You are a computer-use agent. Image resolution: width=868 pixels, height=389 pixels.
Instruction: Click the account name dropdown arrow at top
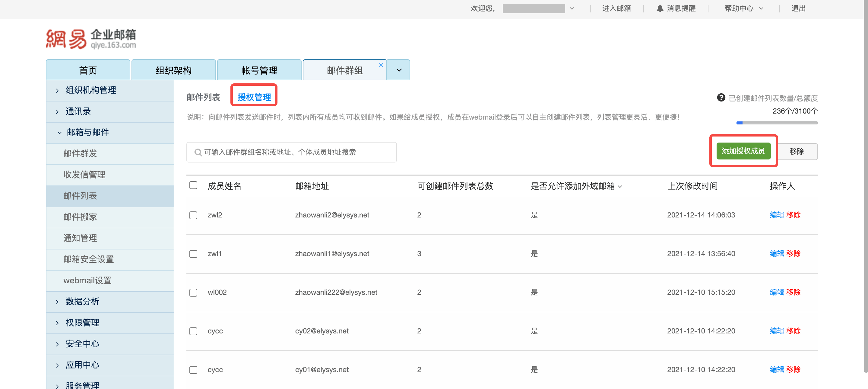[x=572, y=8]
